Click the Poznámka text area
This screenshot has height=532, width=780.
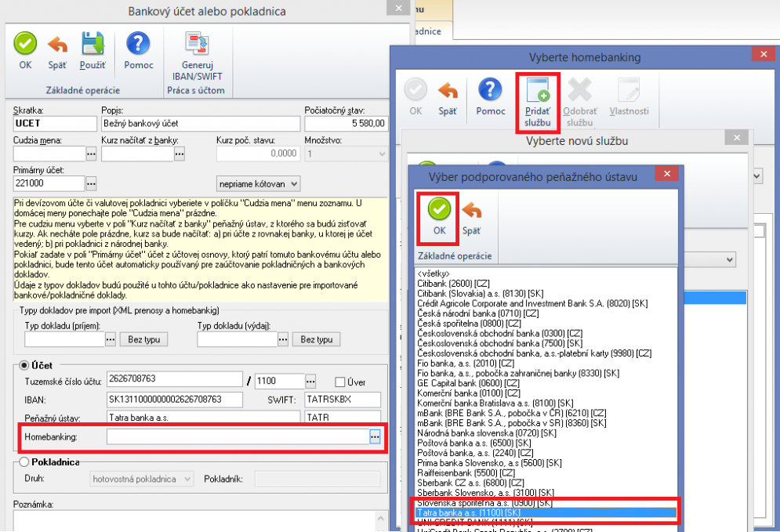pos(195,521)
